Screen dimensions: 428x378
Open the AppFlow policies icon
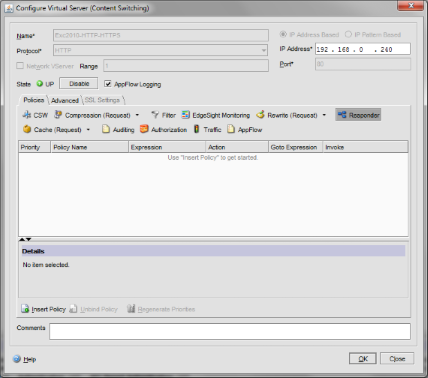click(231, 129)
